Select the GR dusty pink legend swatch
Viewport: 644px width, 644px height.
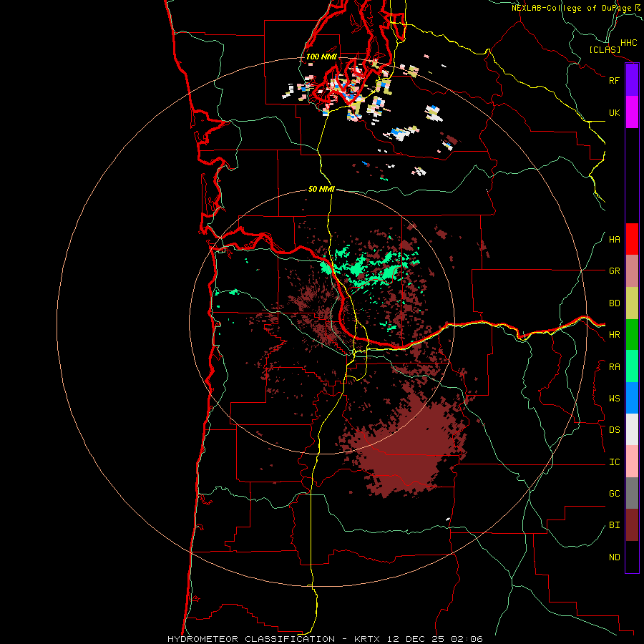(632, 271)
